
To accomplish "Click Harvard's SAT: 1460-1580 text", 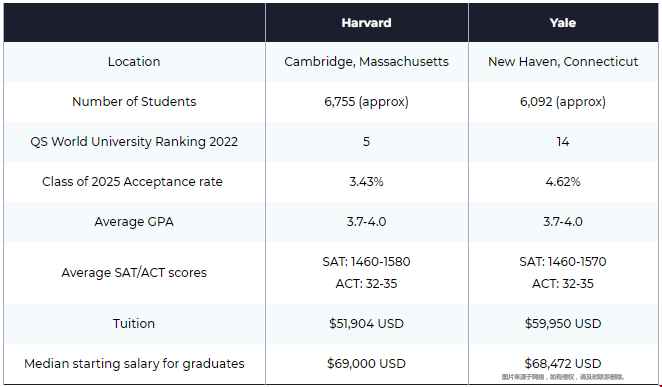I will [366, 262].
